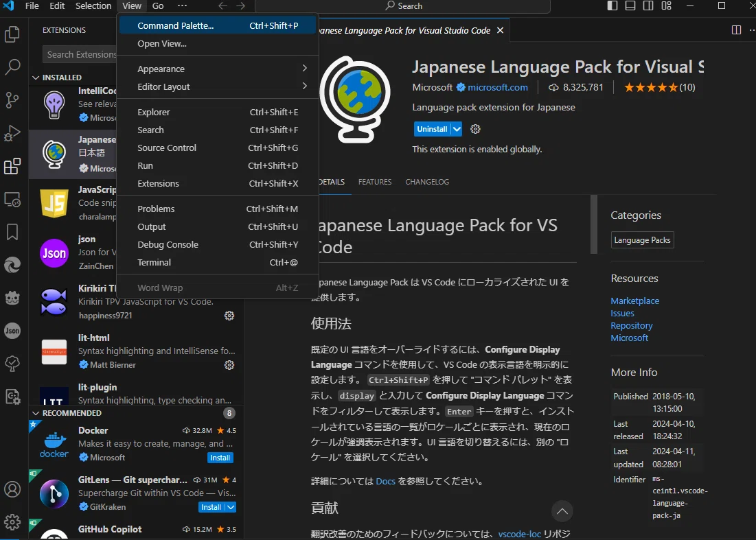Viewport: 756px width, 540px height.
Task: Select Debug Console in the View menu
Action: coord(218,245)
